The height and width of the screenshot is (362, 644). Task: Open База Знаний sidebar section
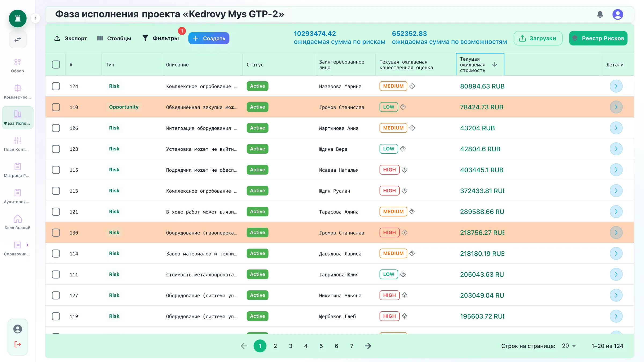pos(17,223)
